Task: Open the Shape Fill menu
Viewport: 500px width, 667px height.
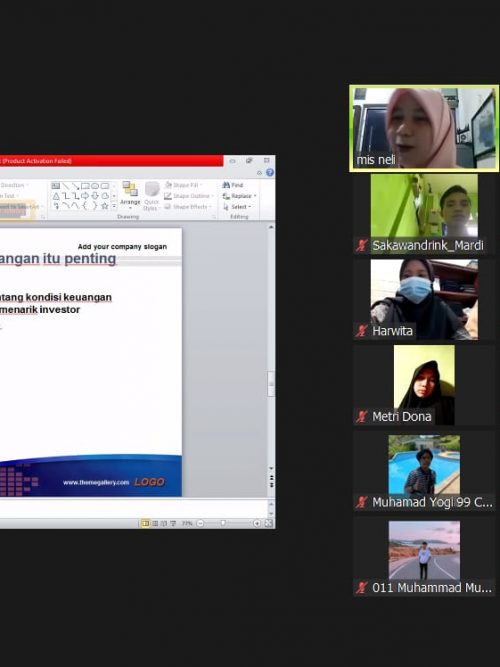Action: 183,185
